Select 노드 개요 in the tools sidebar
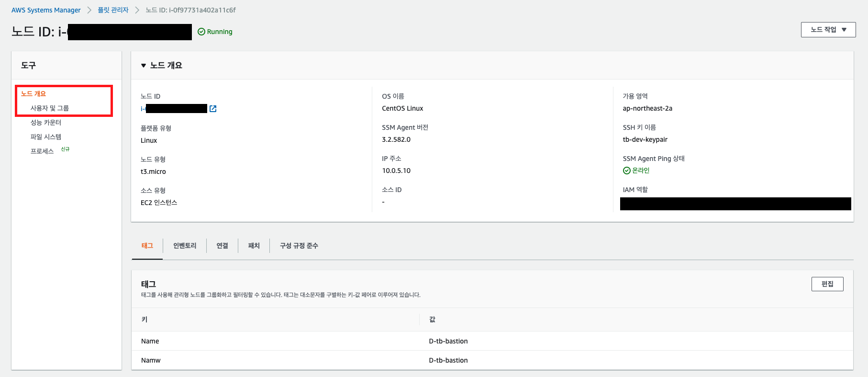 tap(33, 94)
